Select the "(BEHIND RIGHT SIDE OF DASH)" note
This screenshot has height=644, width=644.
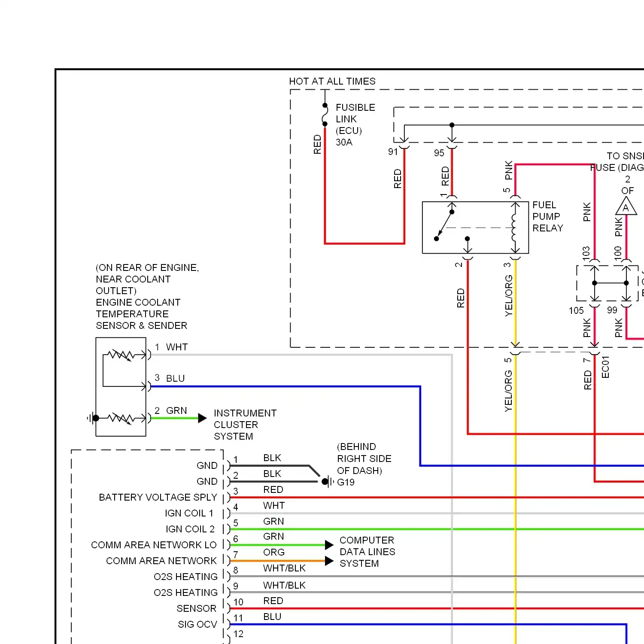coord(364,459)
